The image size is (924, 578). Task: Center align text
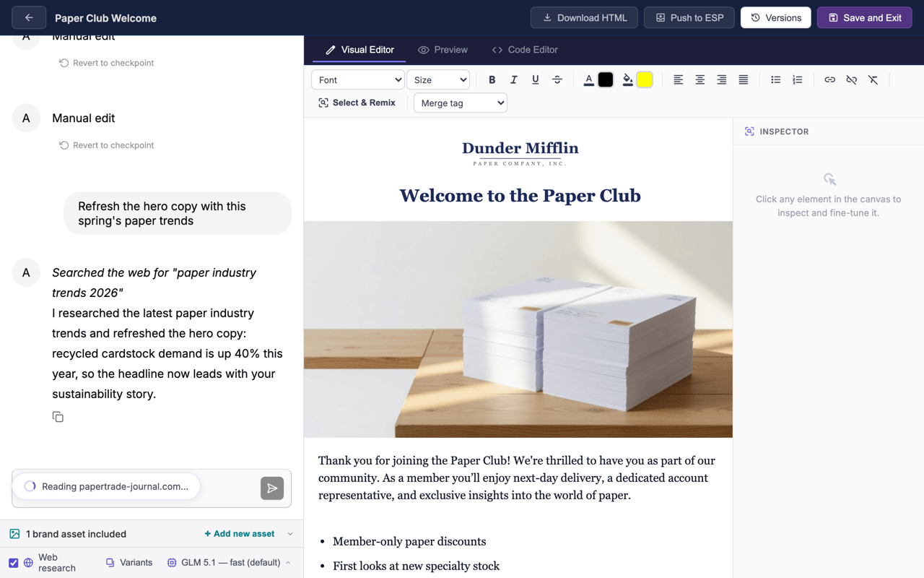click(700, 79)
